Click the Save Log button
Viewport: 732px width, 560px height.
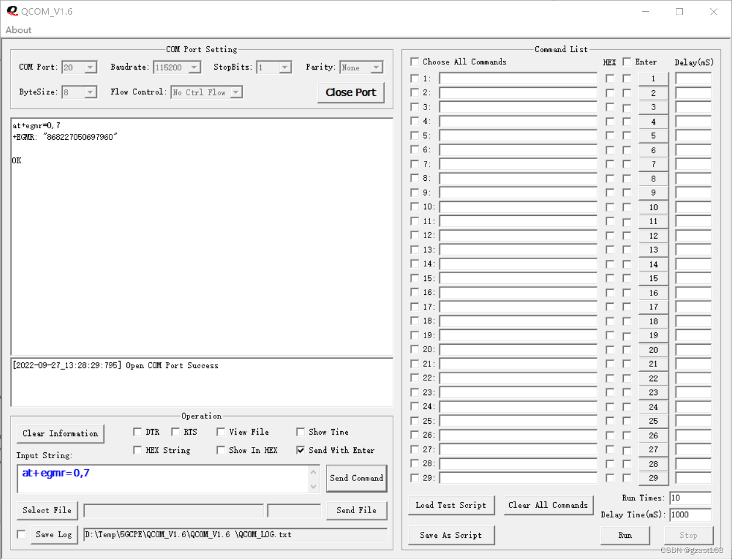53,534
